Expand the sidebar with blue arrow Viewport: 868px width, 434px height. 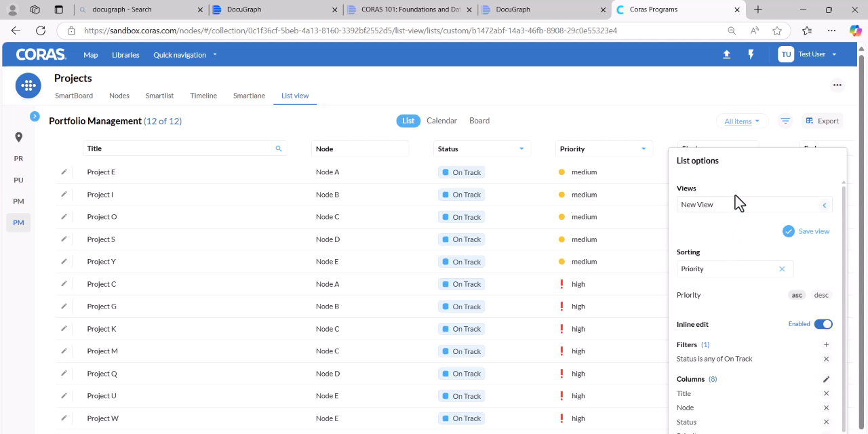tap(35, 117)
